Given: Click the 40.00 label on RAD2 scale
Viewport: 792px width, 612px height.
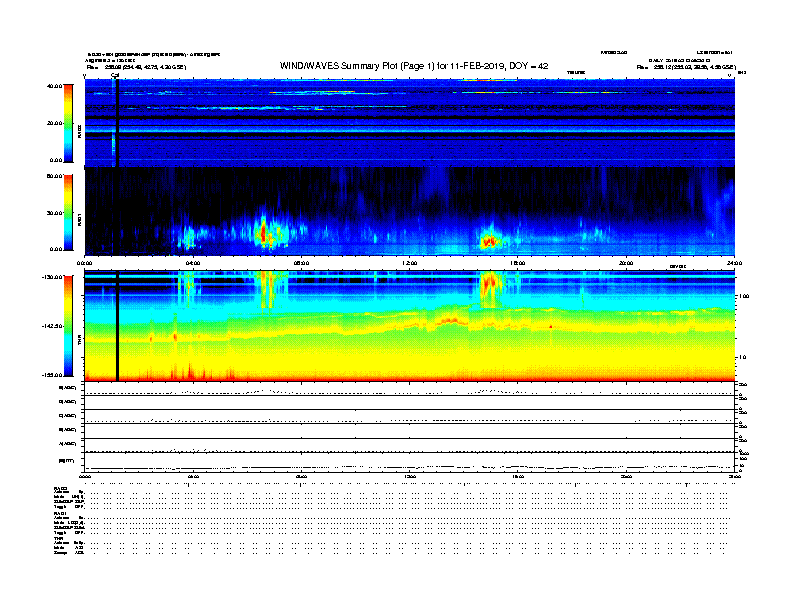Looking at the screenshot, I should point(54,86).
